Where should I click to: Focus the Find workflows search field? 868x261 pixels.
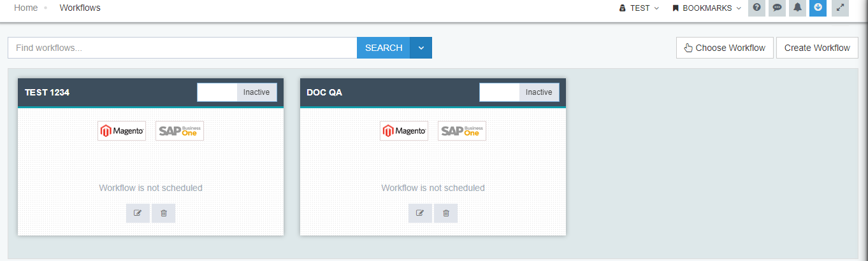(x=182, y=48)
